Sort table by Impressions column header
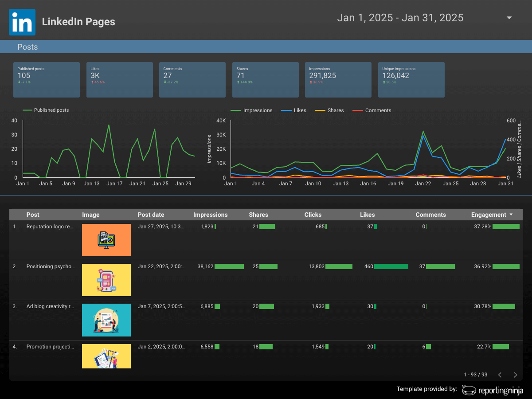This screenshot has height=399, width=532. [x=211, y=215]
